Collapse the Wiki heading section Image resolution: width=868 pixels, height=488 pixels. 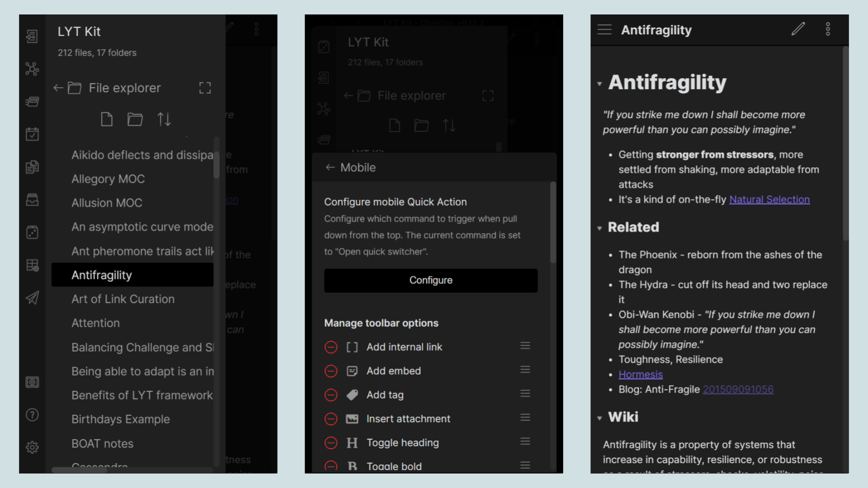click(x=599, y=418)
